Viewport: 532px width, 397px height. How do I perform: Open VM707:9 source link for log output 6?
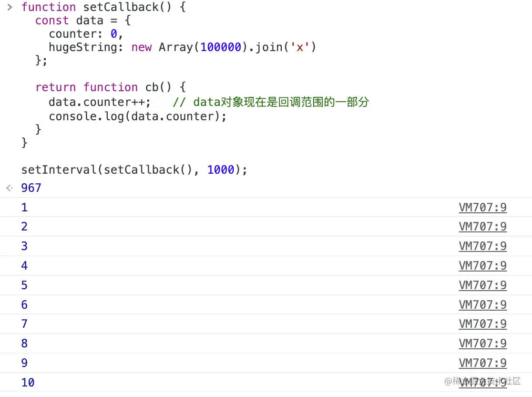coord(482,305)
